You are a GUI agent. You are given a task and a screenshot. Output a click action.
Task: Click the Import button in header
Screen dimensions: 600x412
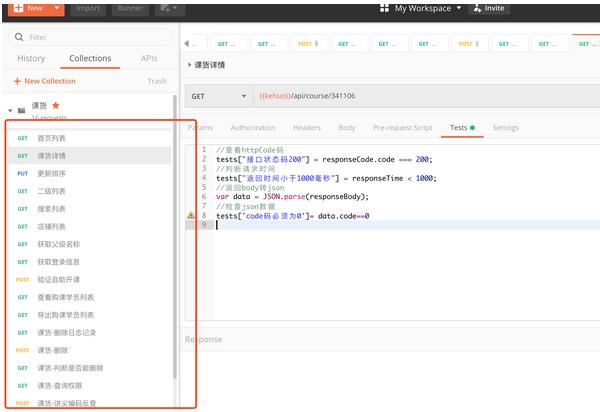(88, 8)
